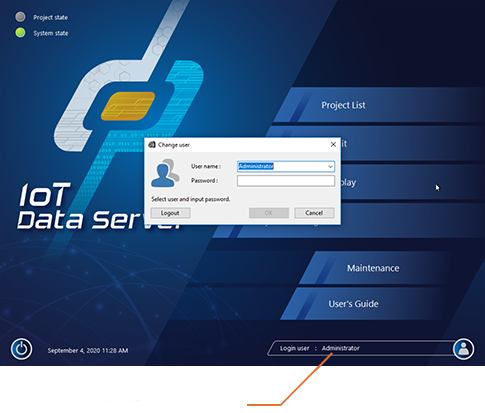Image resolution: width=485 pixels, height=413 pixels.
Task: Open the Maintenance menu item
Action: point(373,268)
